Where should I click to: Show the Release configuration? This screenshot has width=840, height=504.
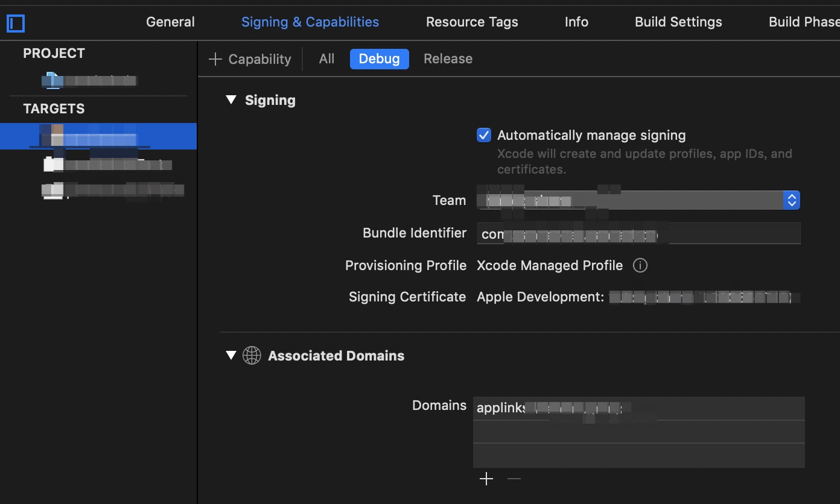[448, 59]
